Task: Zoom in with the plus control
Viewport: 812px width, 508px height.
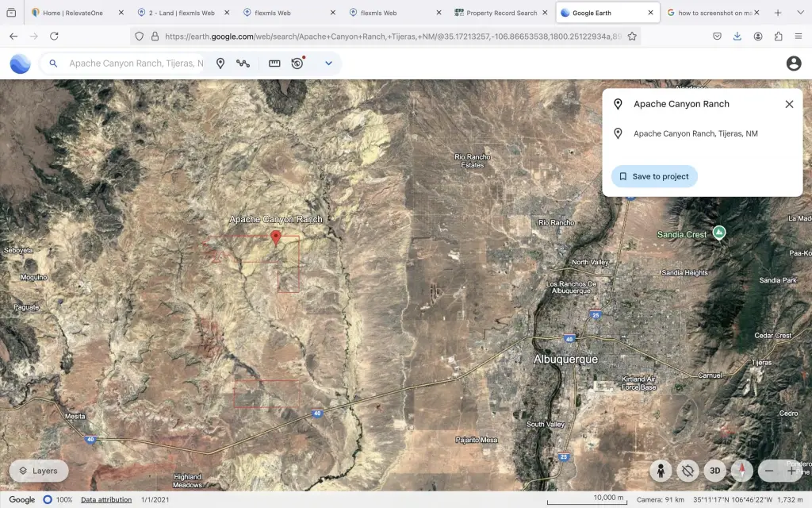Action: (791, 471)
